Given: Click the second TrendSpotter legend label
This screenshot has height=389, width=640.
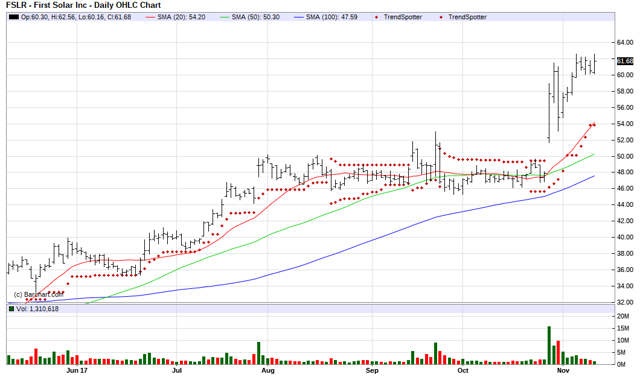Looking at the screenshot, I should click(467, 17).
